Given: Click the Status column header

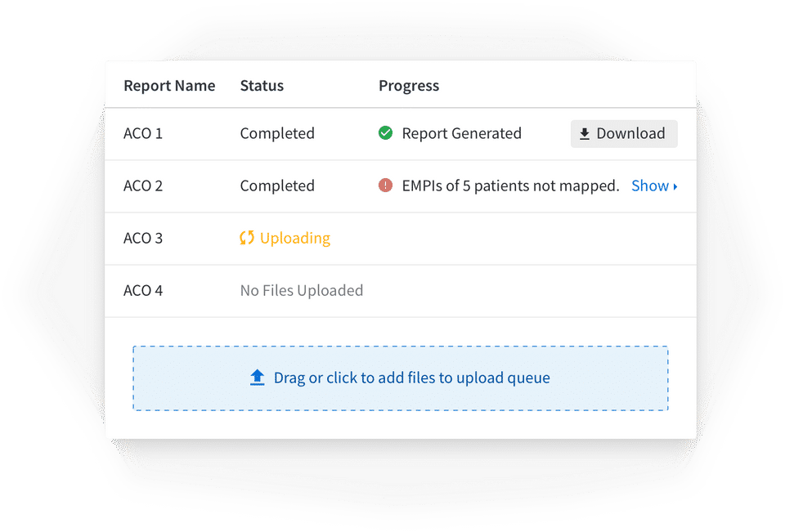Looking at the screenshot, I should (262, 86).
